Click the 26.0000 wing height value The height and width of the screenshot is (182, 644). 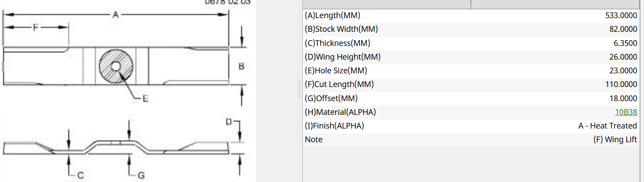tap(623, 57)
